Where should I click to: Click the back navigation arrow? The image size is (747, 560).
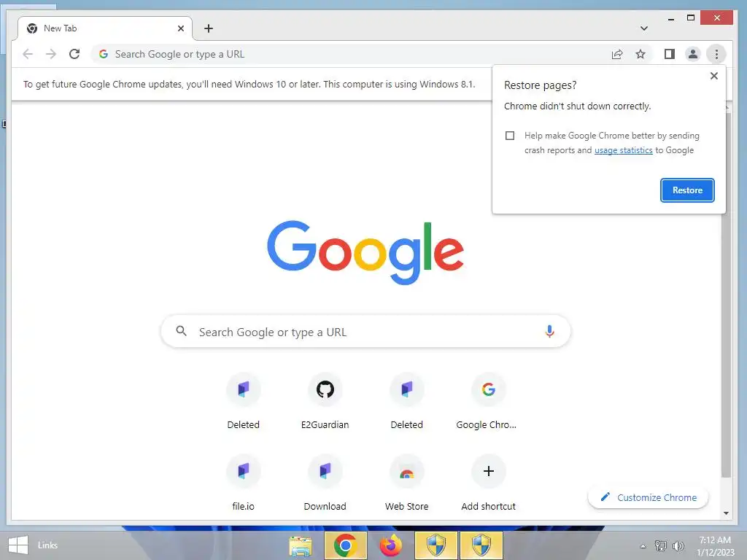28,54
